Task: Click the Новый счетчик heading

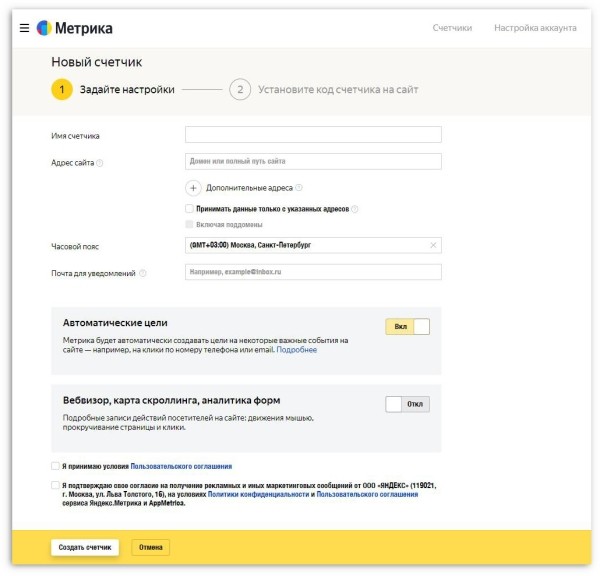Action: (96, 62)
